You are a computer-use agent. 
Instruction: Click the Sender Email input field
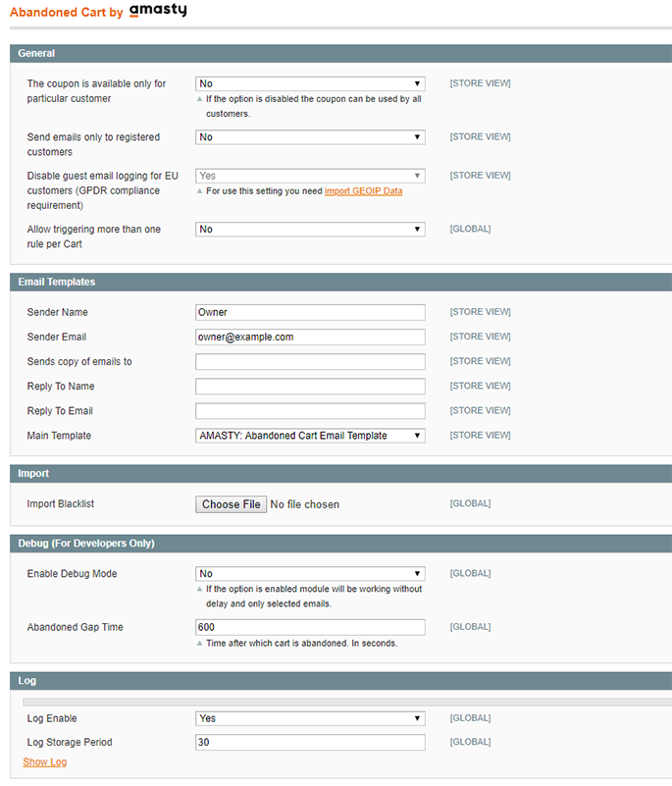[x=310, y=338]
